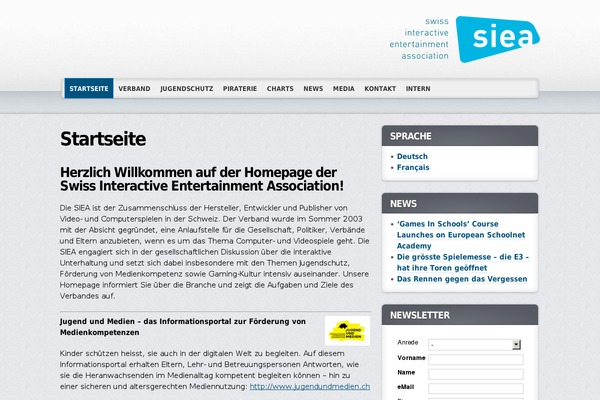The image size is (600, 400).
Task: Open the 'Die grösste Spielemesse' E3 news link
Action: pyautogui.click(x=463, y=262)
